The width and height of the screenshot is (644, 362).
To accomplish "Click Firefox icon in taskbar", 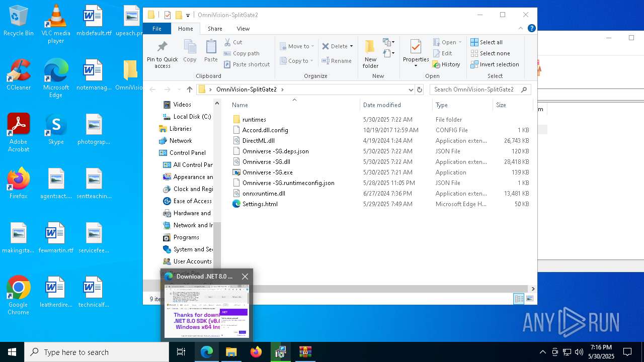I will tap(256, 352).
